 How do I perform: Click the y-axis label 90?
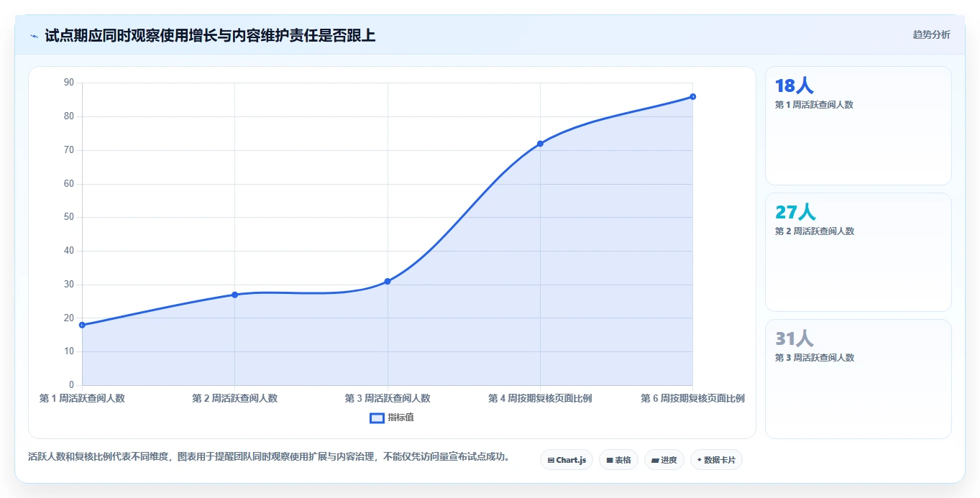(69, 83)
